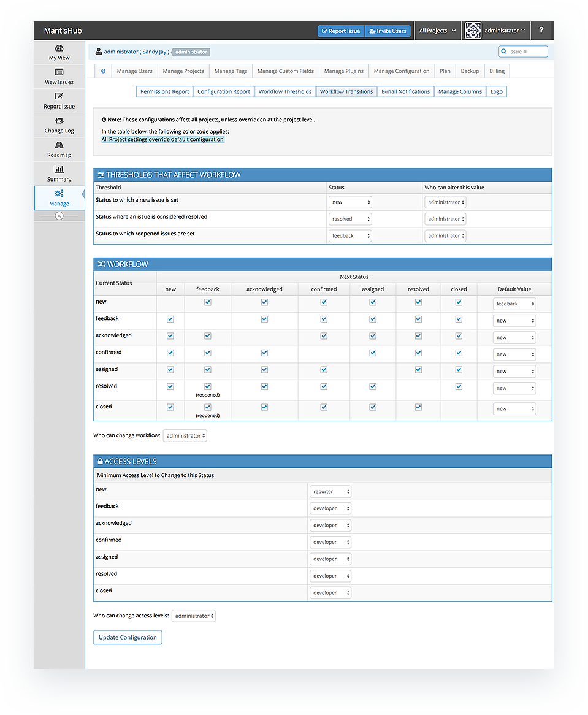This screenshot has width=588, height=715.
Task: Click administrator ( Sandy Jay ) link
Action: coord(136,52)
